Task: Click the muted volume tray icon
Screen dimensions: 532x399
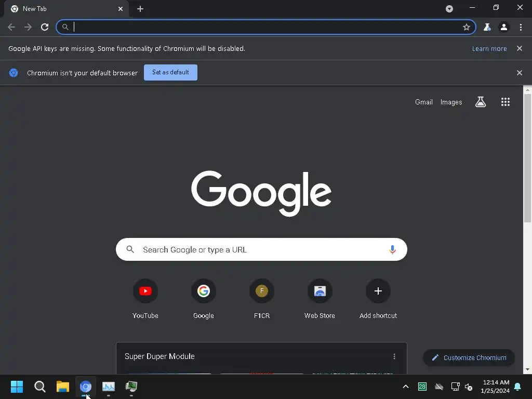Action: coord(469,387)
